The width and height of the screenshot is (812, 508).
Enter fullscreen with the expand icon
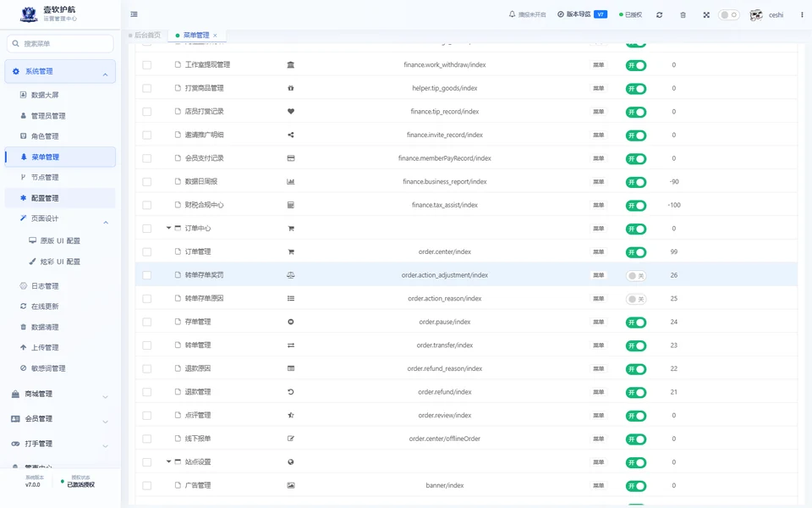coord(706,15)
